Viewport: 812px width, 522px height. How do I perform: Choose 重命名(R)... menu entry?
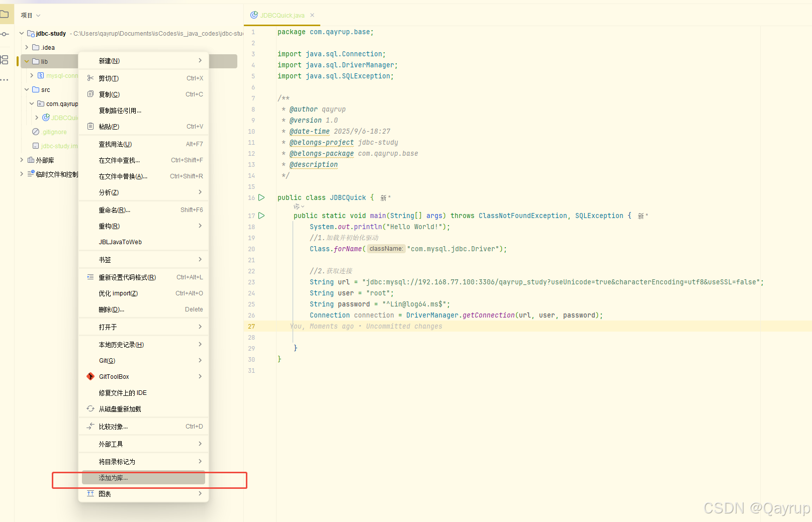point(144,210)
